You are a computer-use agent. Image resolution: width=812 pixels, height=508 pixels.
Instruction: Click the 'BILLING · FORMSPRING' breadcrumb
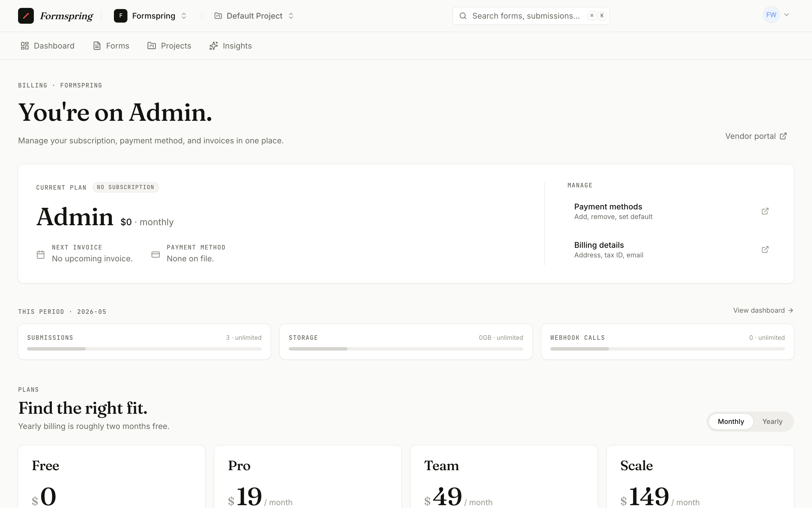(60, 85)
